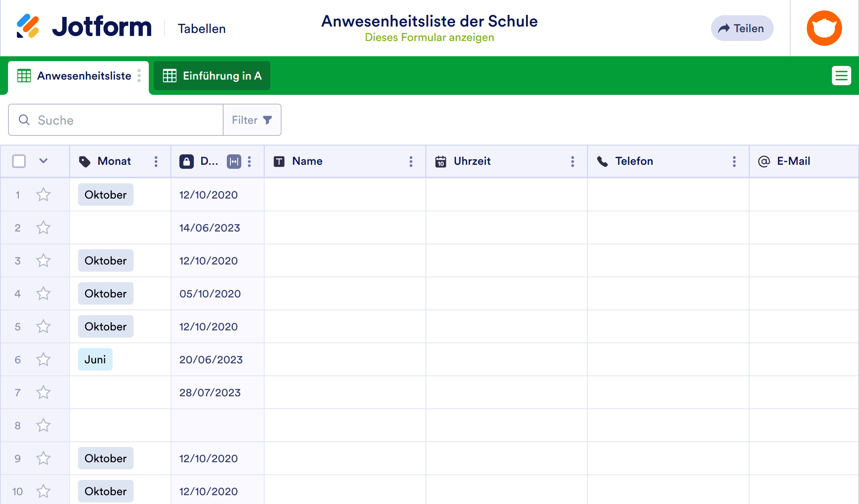
Task: Star row 4
Action: pos(43,293)
